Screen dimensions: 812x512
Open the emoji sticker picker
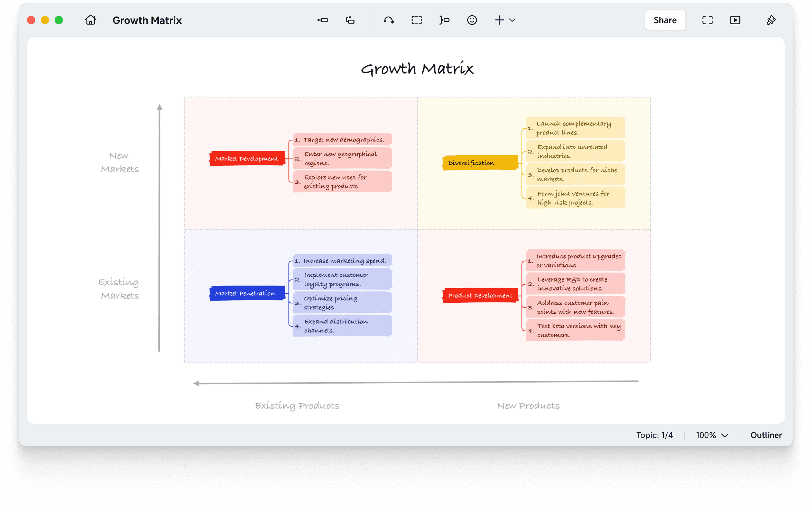click(x=471, y=20)
